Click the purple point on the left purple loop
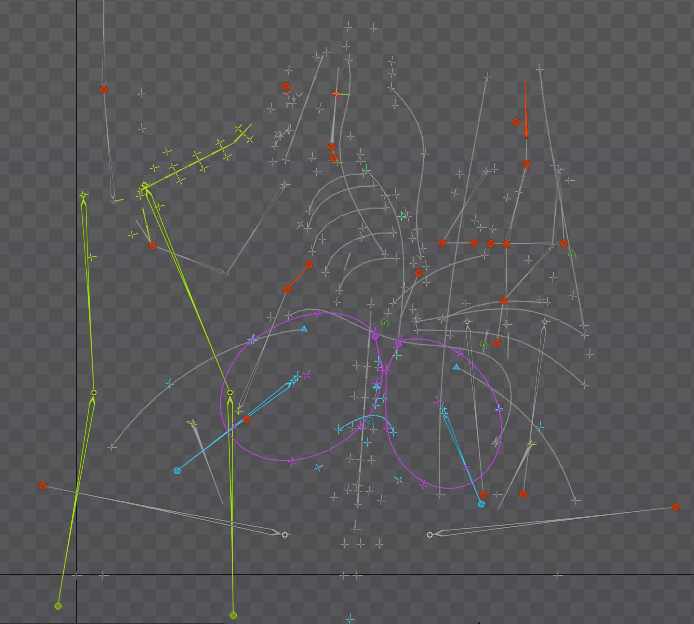The height and width of the screenshot is (624, 694). click(375, 337)
